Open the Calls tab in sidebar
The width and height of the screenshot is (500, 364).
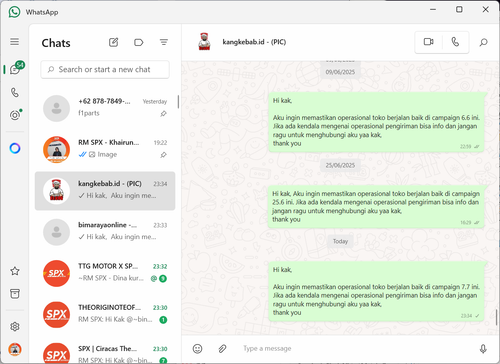[15, 92]
